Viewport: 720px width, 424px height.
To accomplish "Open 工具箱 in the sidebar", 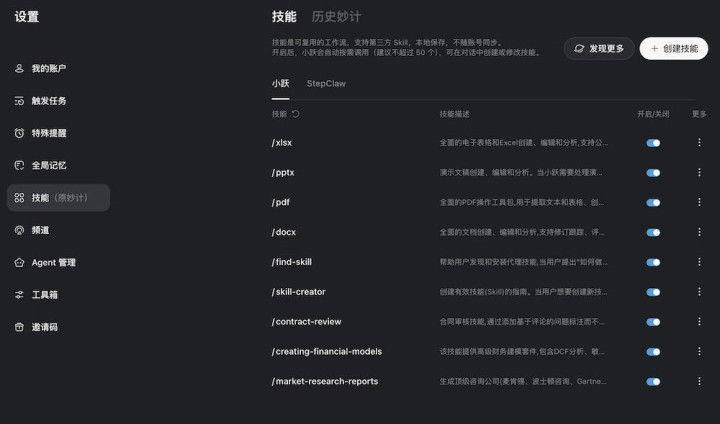I will pyautogui.click(x=58, y=294).
